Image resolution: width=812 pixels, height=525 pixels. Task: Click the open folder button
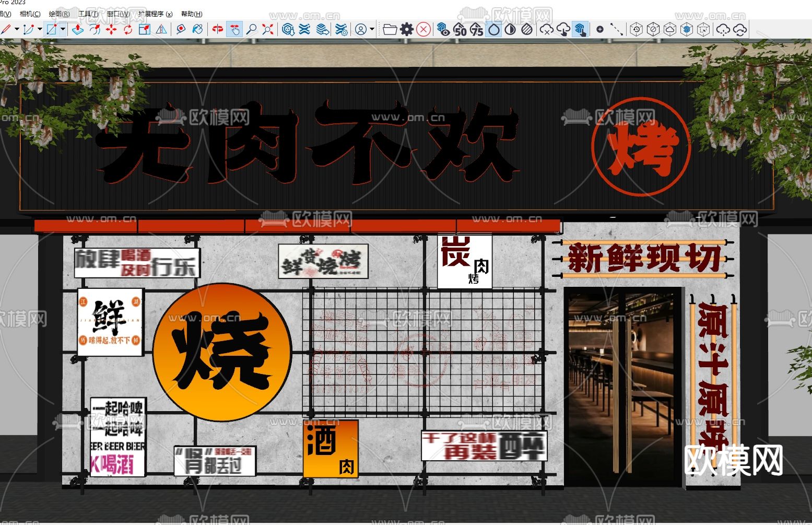(x=390, y=30)
